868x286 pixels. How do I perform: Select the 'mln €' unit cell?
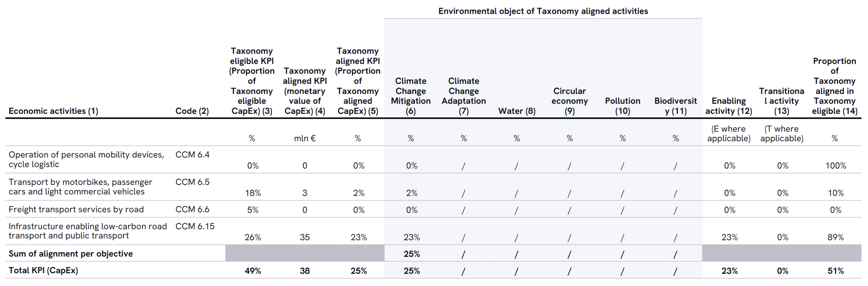[304, 138]
